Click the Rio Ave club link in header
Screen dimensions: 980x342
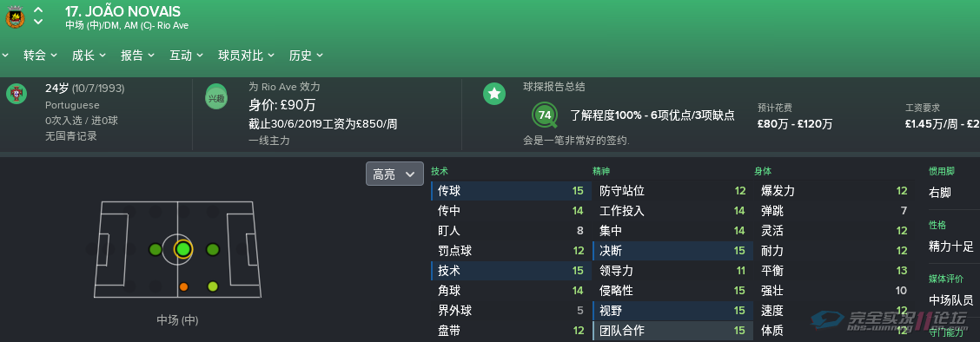tap(173, 25)
